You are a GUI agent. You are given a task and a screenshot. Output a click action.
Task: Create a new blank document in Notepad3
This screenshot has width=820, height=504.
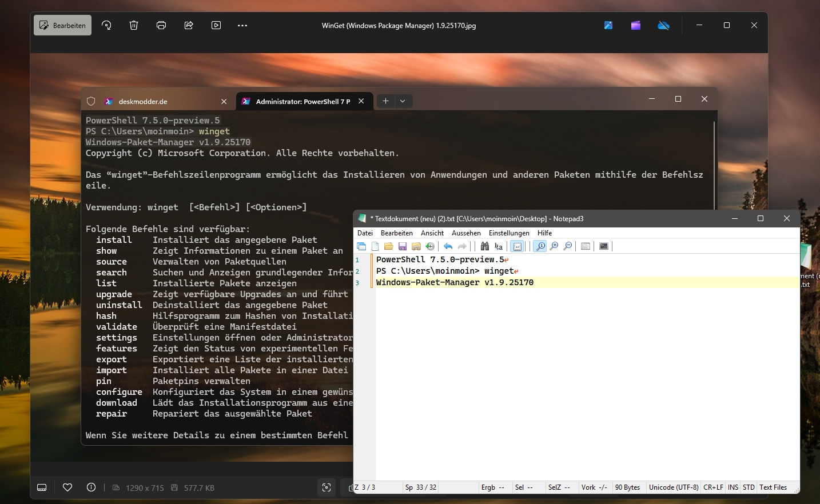pos(375,246)
